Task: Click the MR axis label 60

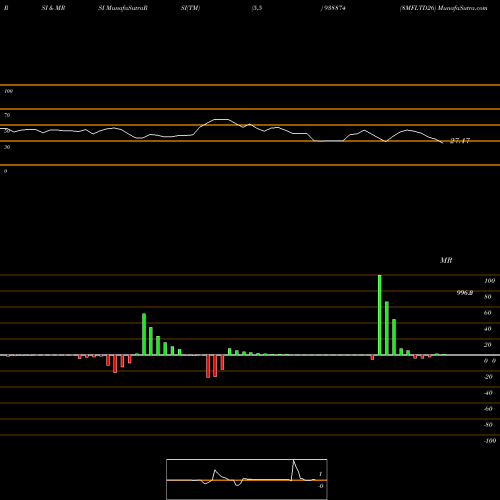Action: click(x=487, y=313)
